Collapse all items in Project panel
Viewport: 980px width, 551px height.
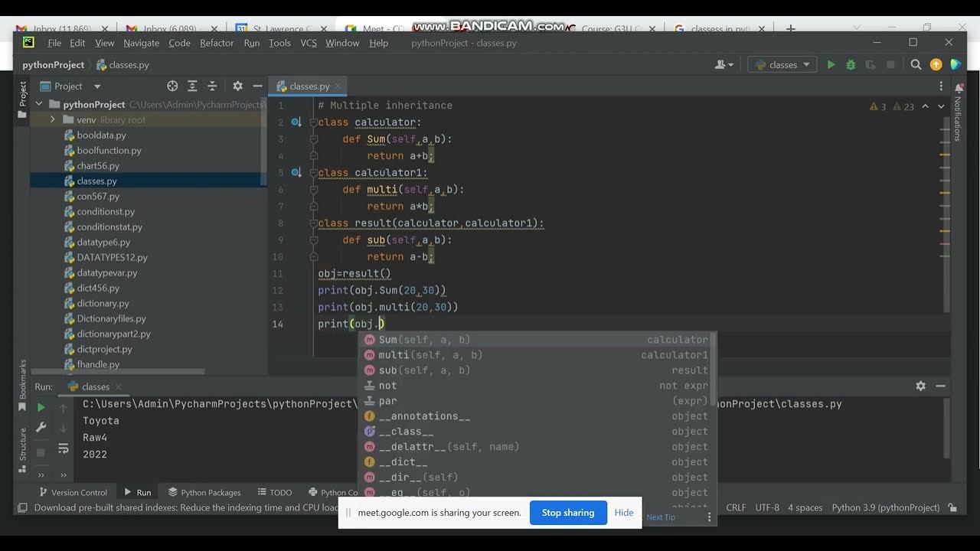(212, 86)
